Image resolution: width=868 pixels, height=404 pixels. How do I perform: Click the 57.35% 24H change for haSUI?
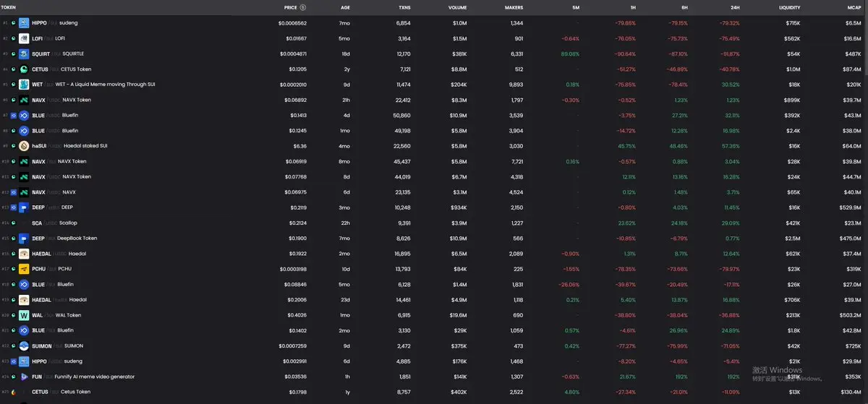click(x=731, y=146)
